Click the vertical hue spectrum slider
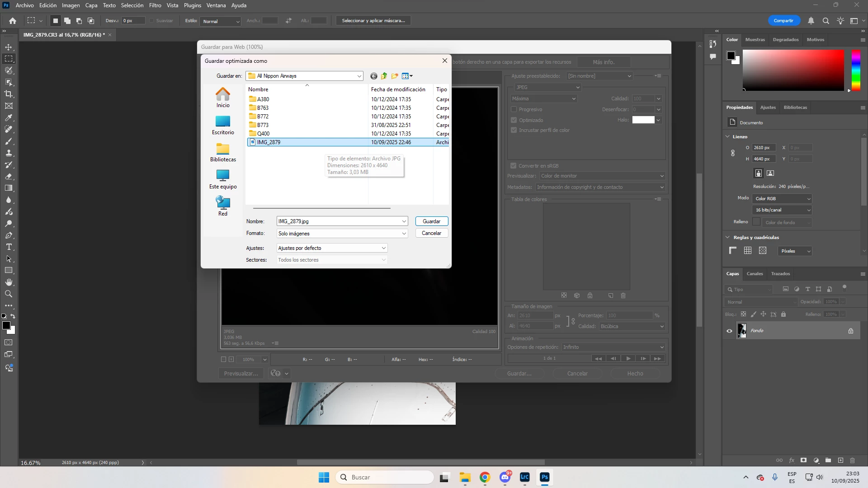 click(856, 70)
